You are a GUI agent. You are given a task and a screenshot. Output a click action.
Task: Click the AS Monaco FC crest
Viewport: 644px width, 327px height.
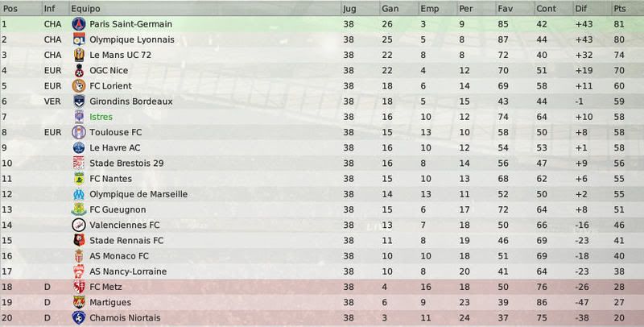click(78, 256)
